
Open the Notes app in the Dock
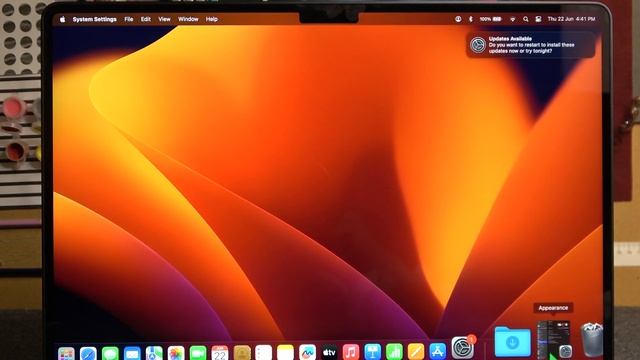pyautogui.click(x=285, y=353)
